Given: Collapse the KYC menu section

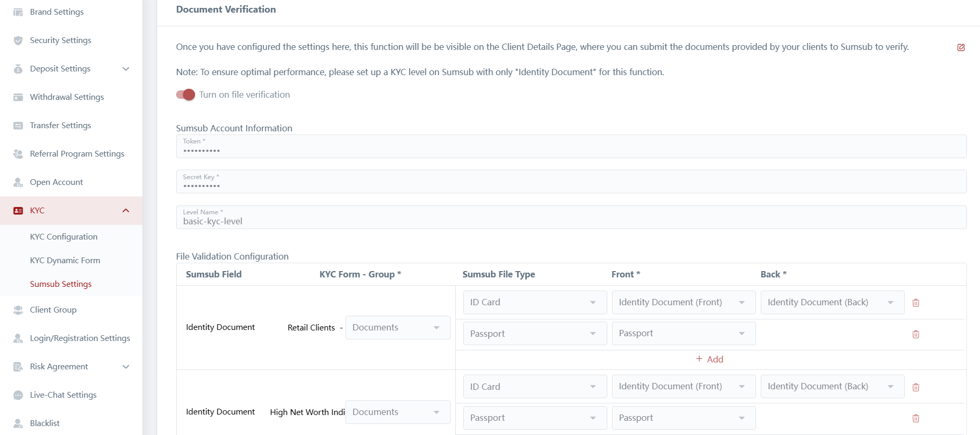Looking at the screenshot, I should coord(126,211).
